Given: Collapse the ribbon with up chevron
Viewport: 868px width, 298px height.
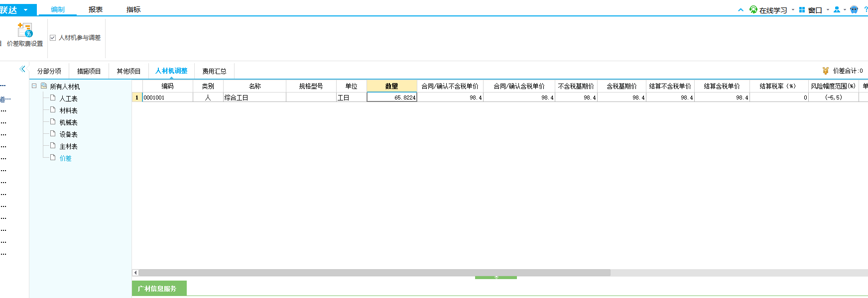Looking at the screenshot, I should click(741, 9).
